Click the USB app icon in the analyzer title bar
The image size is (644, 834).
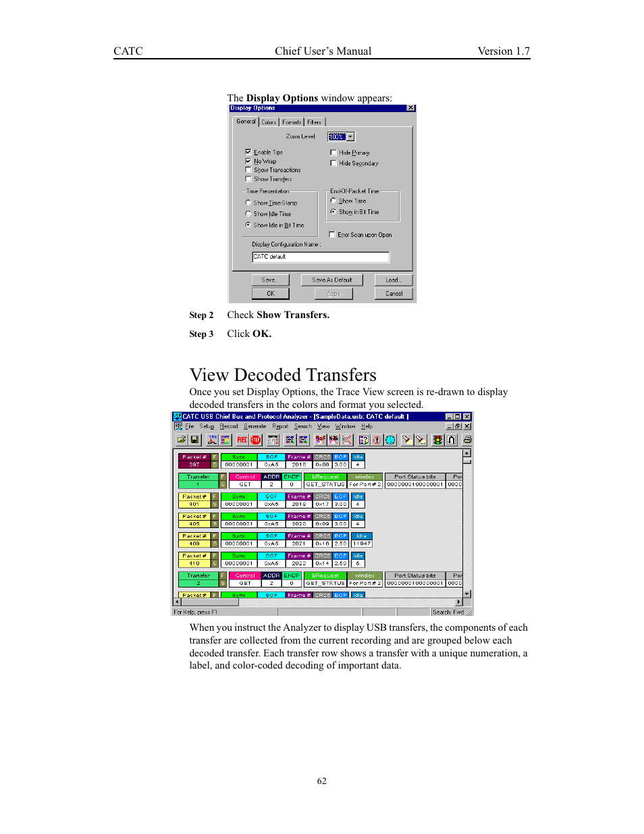click(x=177, y=417)
